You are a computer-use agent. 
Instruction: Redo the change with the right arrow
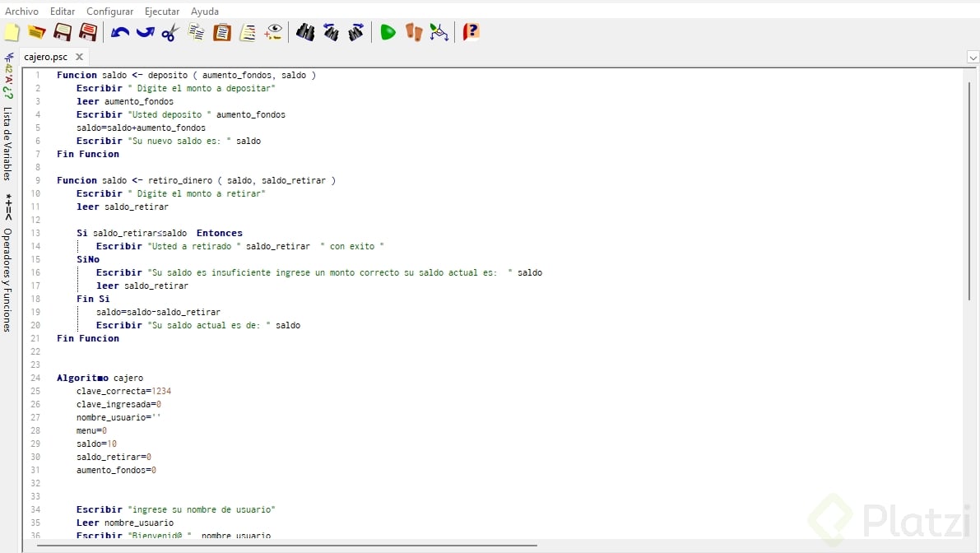pos(145,32)
